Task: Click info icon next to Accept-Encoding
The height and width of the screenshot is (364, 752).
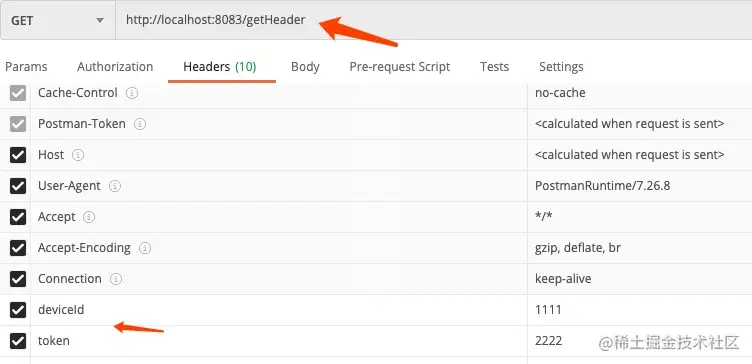Action: pyautogui.click(x=145, y=248)
